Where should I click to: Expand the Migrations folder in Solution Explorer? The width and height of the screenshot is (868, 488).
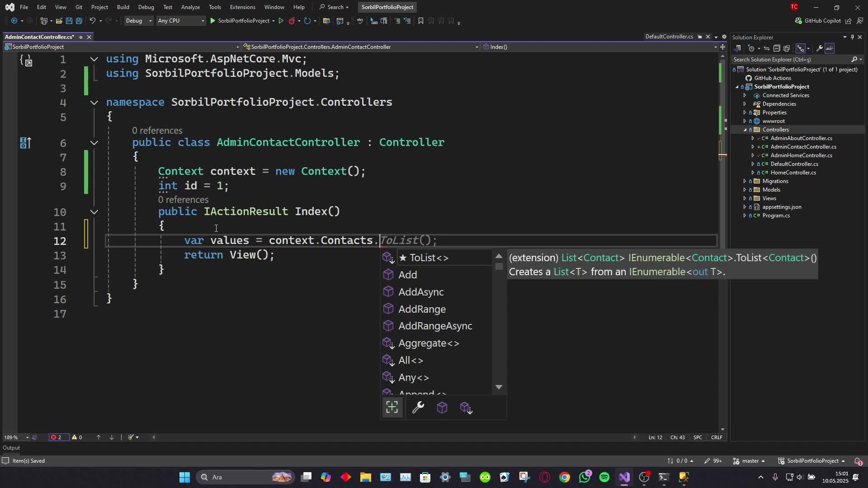pos(745,181)
